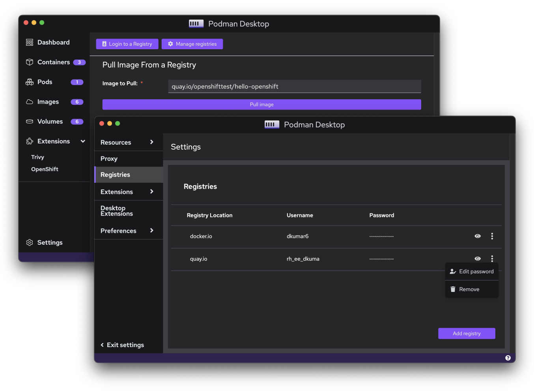Screen dimensions: 534x392
Task: Click Pull Image From a Registry heading
Action: 149,65
